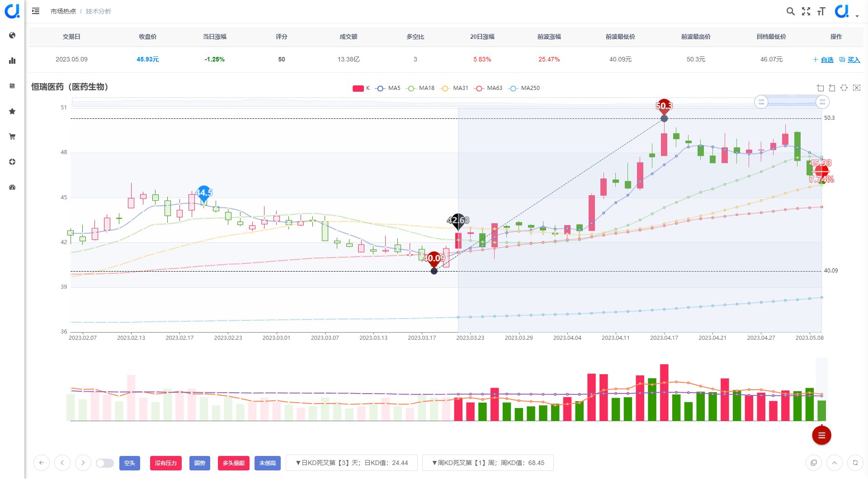Click the 20日涨幅 column header
Image resolution: width=868 pixels, height=479 pixels.
(x=482, y=37)
